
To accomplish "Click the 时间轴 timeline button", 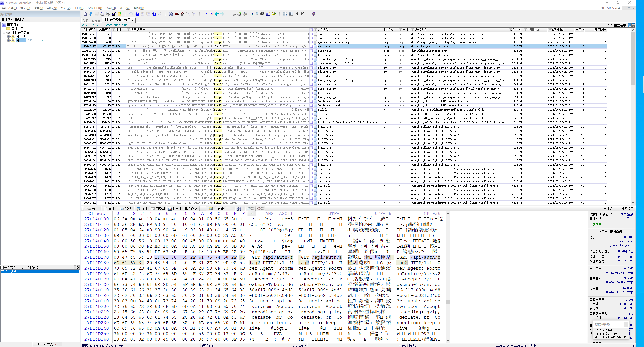I will [175, 208].
